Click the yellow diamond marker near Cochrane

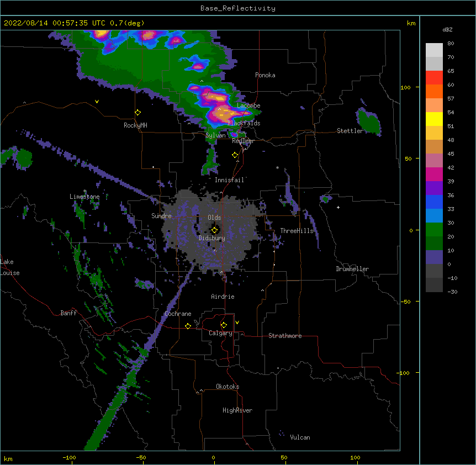[x=188, y=326]
